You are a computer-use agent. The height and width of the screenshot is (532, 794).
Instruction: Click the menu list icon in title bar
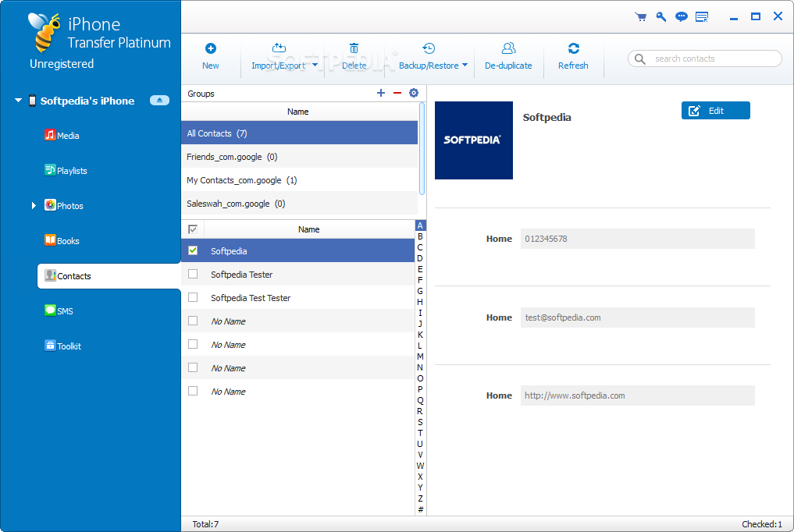[702, 16]
